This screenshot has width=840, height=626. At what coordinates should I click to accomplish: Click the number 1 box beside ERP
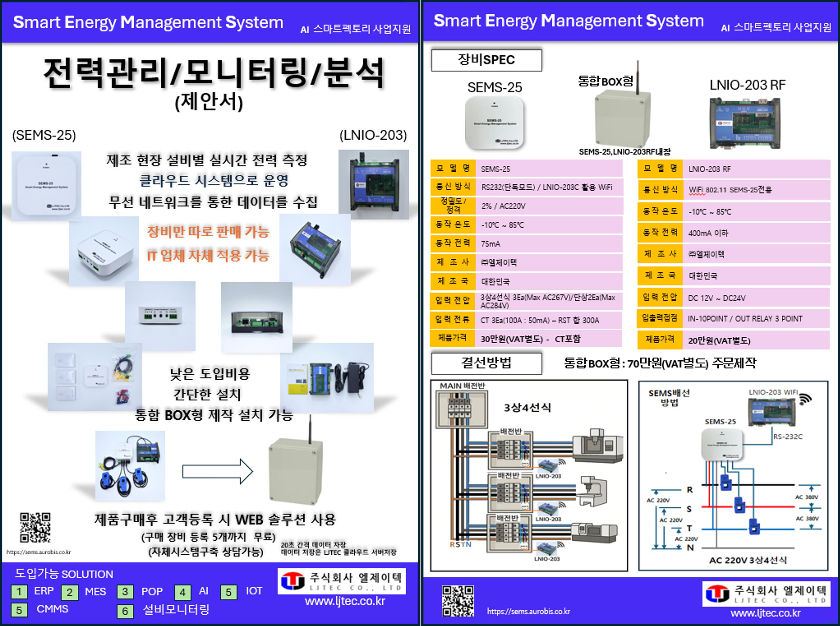tap(19, 591)
